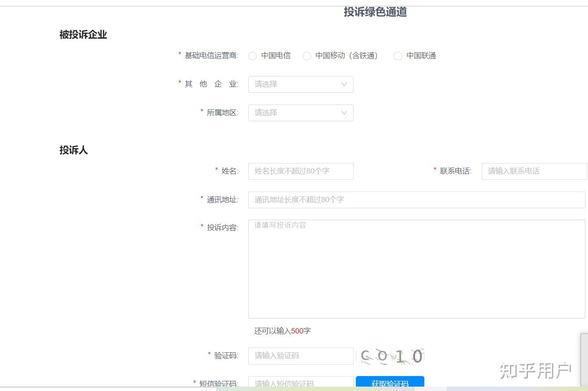Click inside the 投诉内容 text area
This screenshot has width=588, height=391.
pos(416,269)
